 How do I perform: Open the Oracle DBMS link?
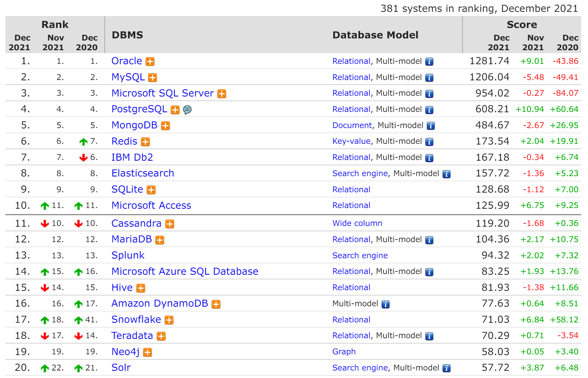(127, 61)
